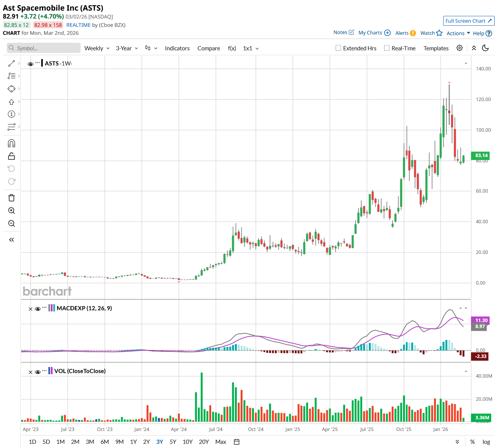This screenshot has height=448, width=495.
Task: Open Alerts for ASTS
Action: 406,33
